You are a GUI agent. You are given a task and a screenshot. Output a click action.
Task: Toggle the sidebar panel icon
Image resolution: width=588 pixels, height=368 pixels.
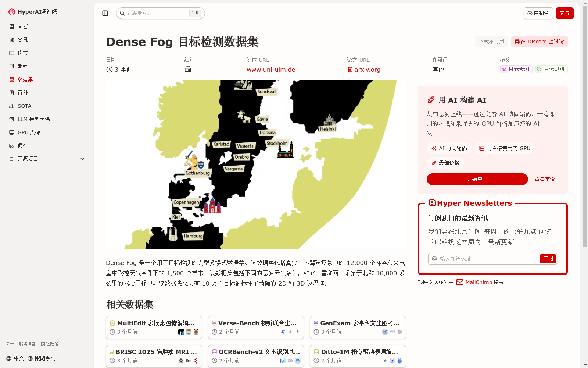(105, 13)
